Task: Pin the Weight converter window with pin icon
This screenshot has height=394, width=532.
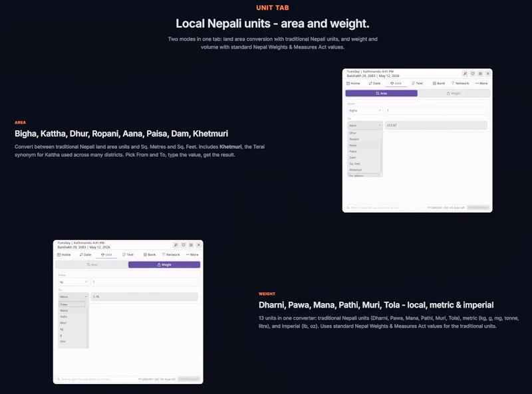Action: pos(176,245)
